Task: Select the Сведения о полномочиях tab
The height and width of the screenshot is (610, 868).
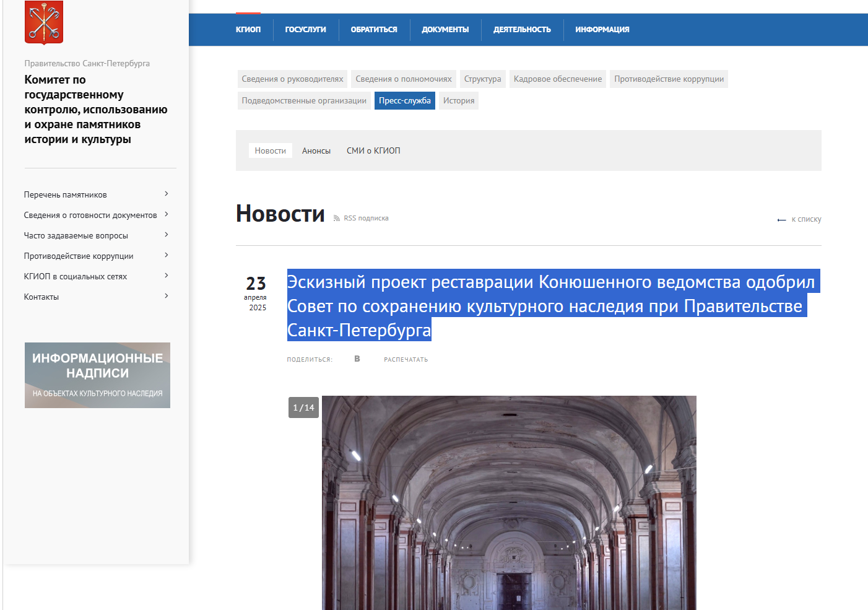Action: [404, 79]
